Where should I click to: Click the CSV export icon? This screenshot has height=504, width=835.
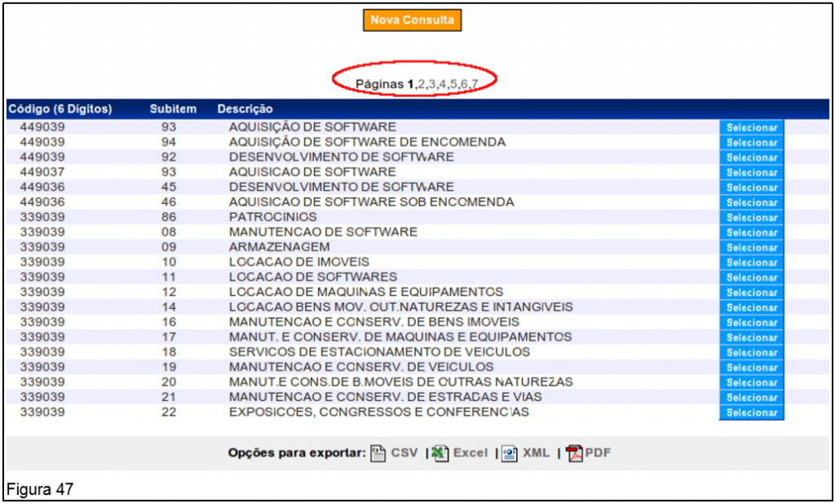(x=378, y=453)
